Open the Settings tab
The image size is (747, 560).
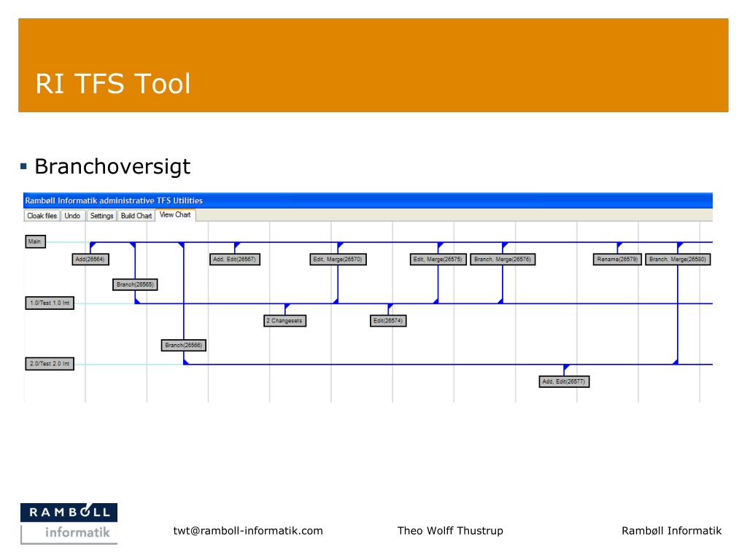point(101,216)
